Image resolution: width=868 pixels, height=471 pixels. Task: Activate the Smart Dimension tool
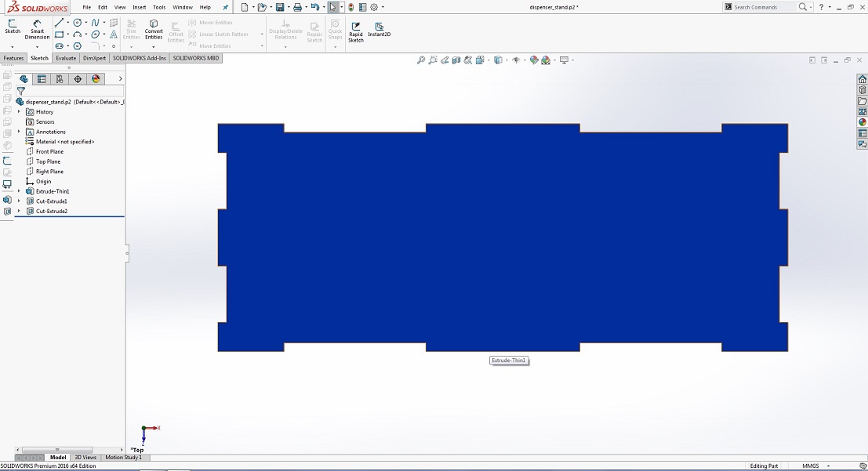point(37,29)
